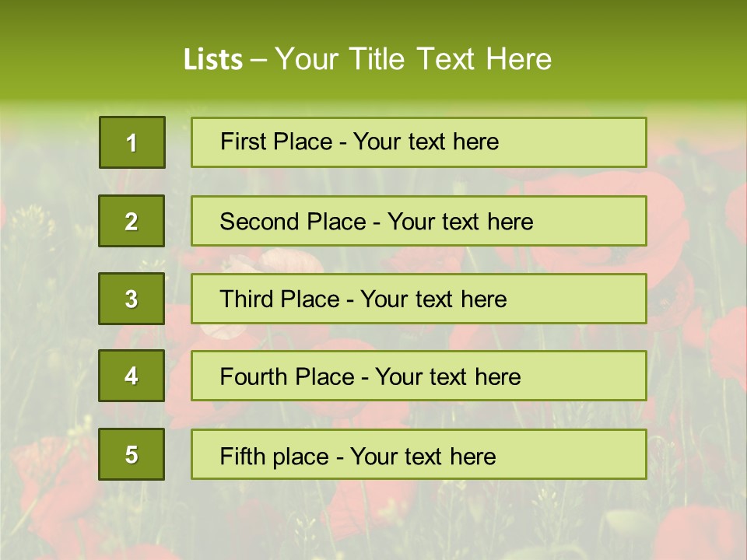Click the bold word "Lists" in the title

click(213, 60)
